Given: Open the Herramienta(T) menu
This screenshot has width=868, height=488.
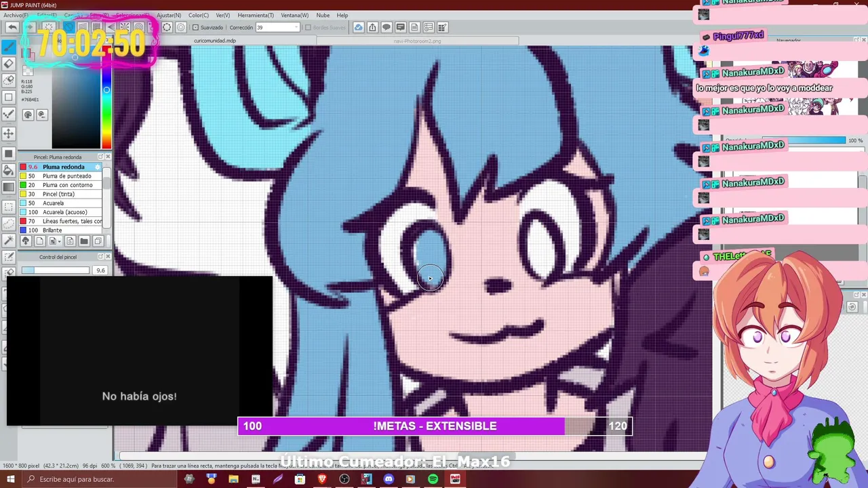Looking at the screenshot, I should pos(256,15).
